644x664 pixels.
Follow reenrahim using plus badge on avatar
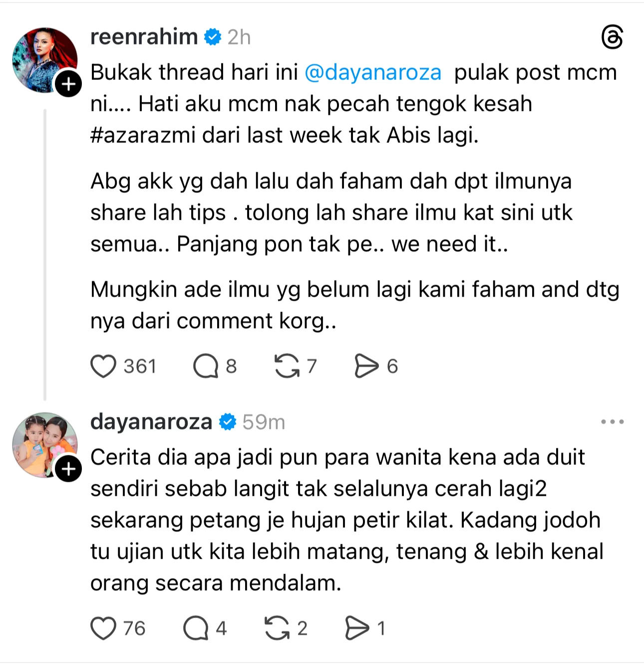coord(68,84)
